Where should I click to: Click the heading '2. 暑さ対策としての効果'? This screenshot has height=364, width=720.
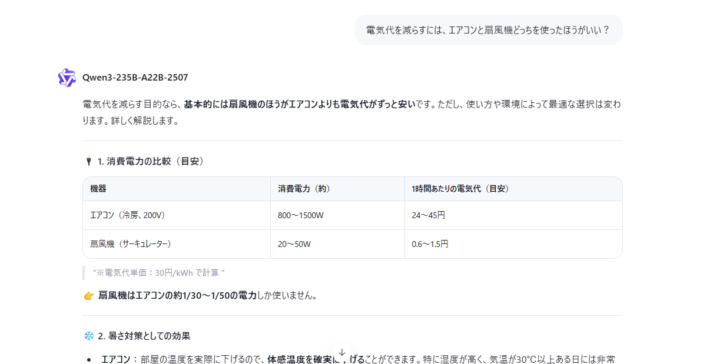click(144, 336)
